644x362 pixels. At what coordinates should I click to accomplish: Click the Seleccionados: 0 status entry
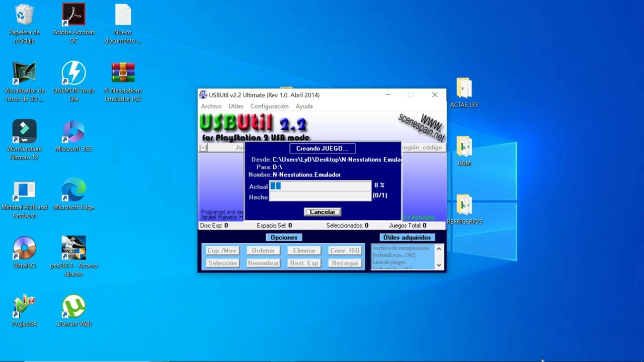[347, 226]
